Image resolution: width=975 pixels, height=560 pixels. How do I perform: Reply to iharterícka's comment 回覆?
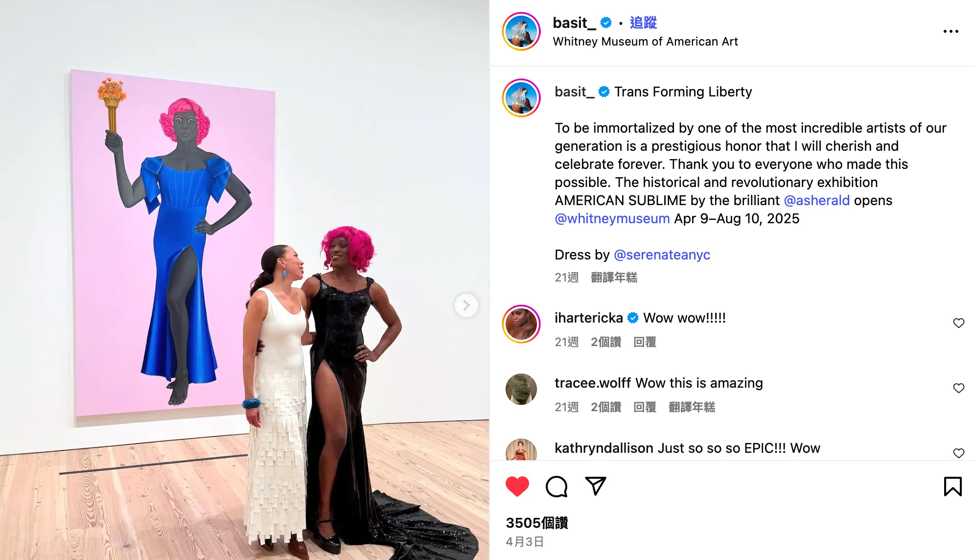click(x=645, y=342)
